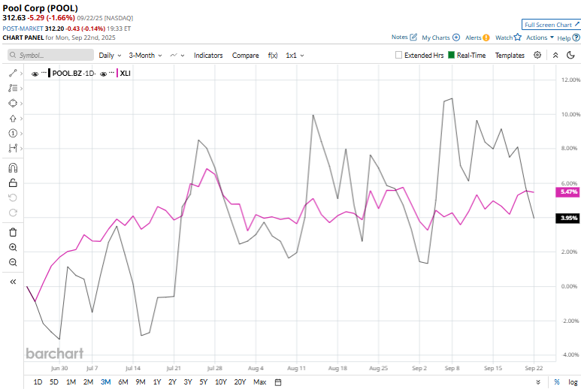Pick the numbered annotation tool
This screenshot has height=392, width=581.
(13, 133)
